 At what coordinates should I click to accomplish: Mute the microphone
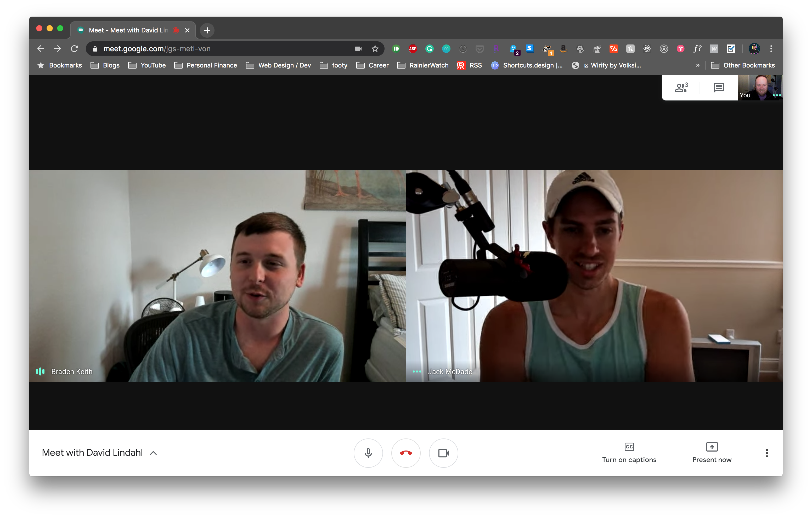368,453
